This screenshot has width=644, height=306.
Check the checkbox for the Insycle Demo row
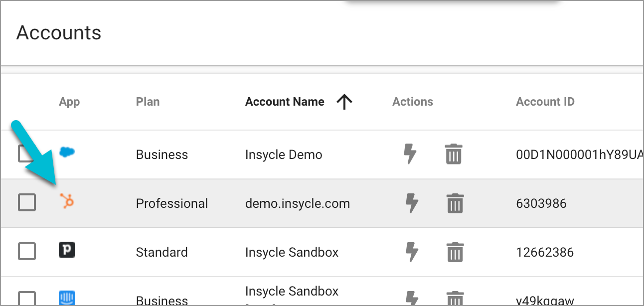click(x=26, y=153)
